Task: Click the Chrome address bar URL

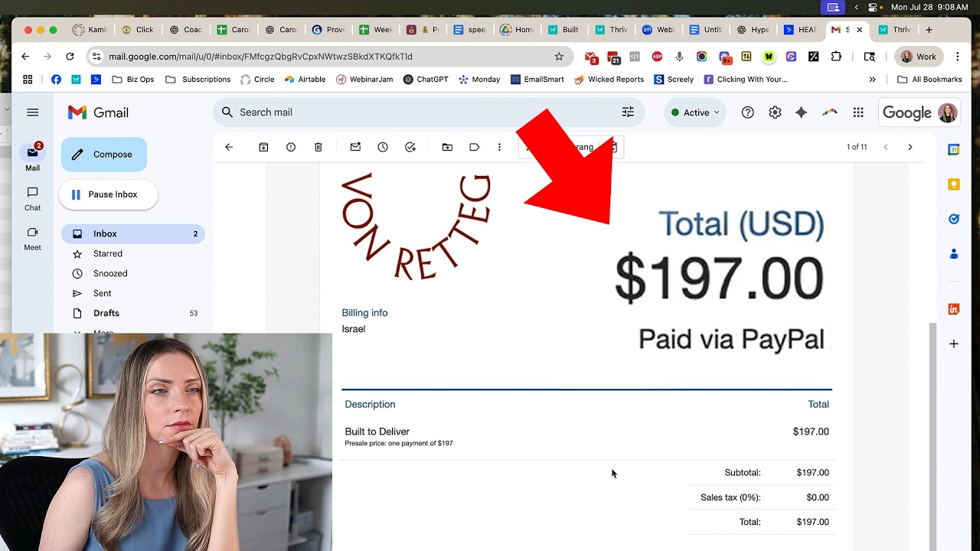Action: point(260,57)
